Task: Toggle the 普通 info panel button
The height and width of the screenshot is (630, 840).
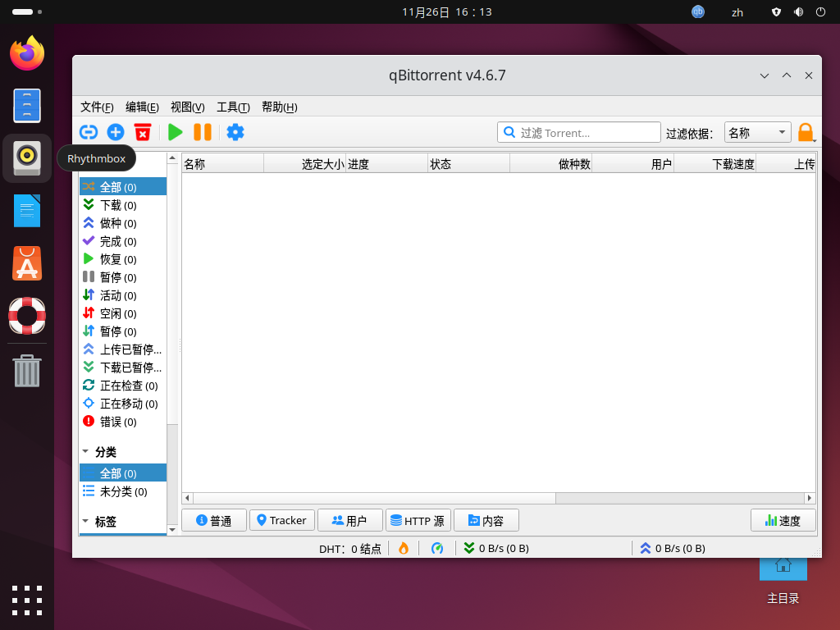Action: (x=213, y=520)
